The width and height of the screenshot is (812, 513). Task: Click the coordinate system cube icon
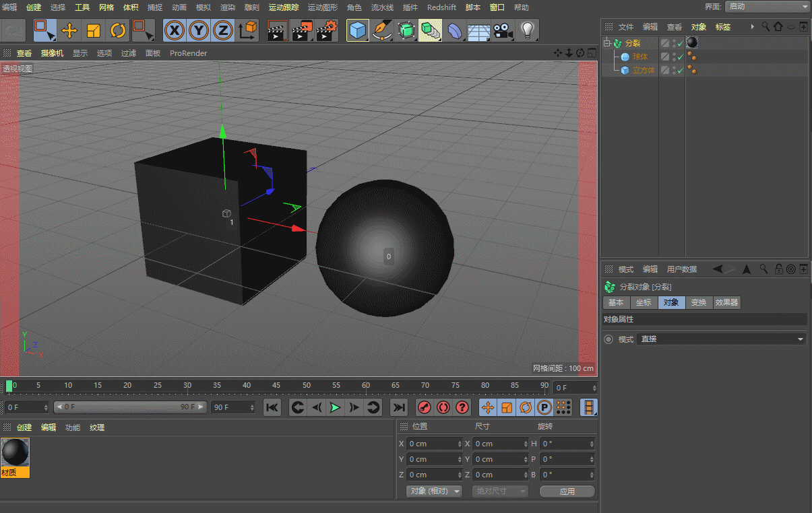(247, 30)
